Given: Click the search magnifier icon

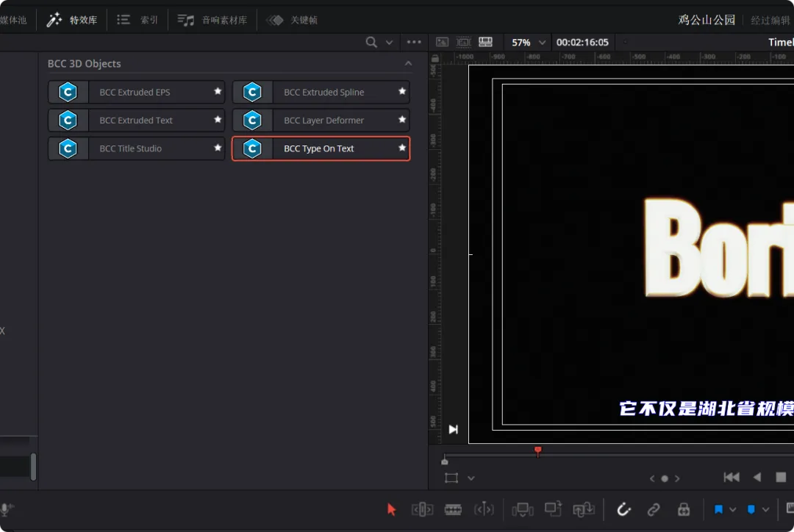Looking at the screenshot, I should click(371, 43).
